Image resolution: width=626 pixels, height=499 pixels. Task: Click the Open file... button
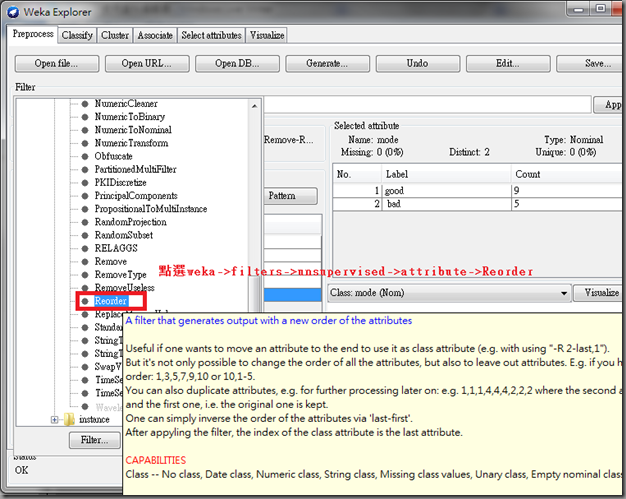(x=57, y=63)
